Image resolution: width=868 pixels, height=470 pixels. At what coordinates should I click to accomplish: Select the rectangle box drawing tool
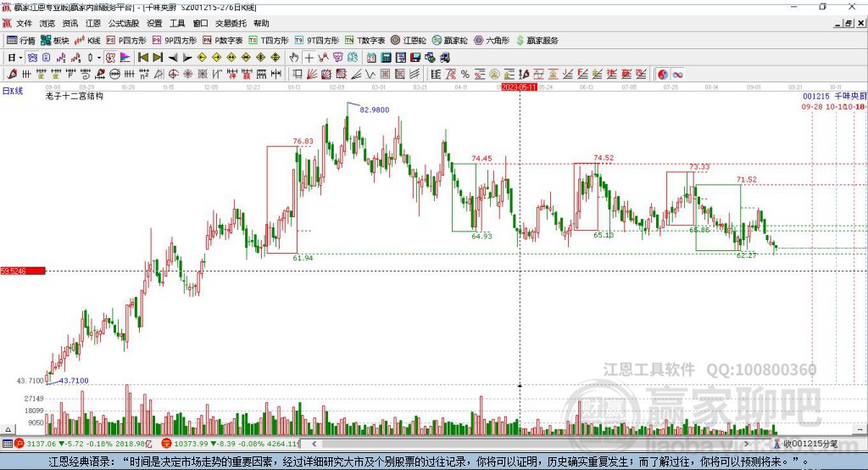click(x=297, y=75)
